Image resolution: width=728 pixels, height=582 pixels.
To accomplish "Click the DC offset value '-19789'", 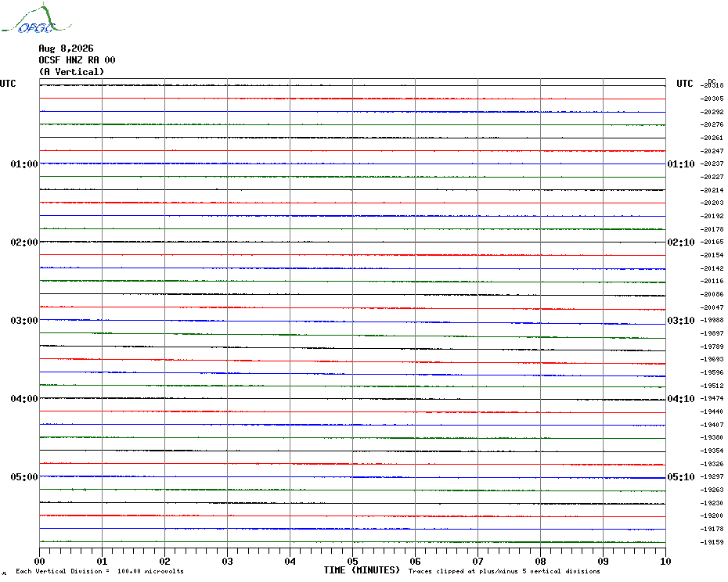I will pos(712,347).
